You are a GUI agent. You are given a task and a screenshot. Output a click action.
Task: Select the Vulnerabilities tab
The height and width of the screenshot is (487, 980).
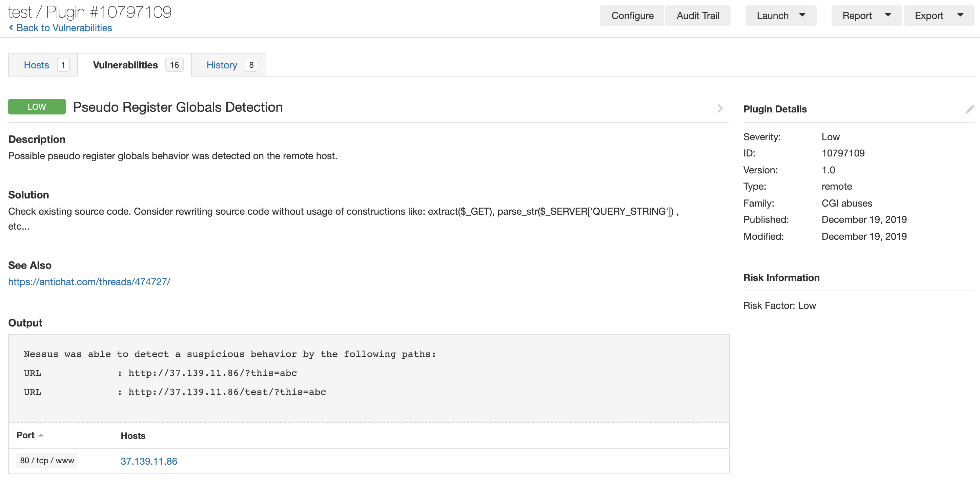point(125,65)
